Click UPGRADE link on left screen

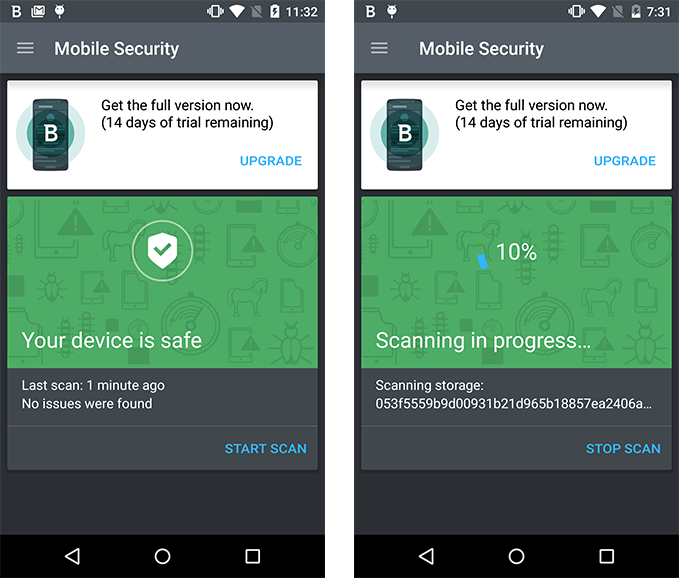click(271, 161)
